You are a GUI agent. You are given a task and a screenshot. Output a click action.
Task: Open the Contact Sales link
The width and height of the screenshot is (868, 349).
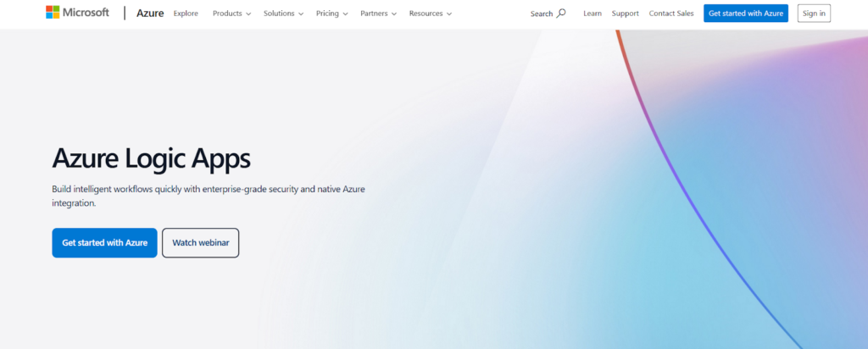pos(671,14)
